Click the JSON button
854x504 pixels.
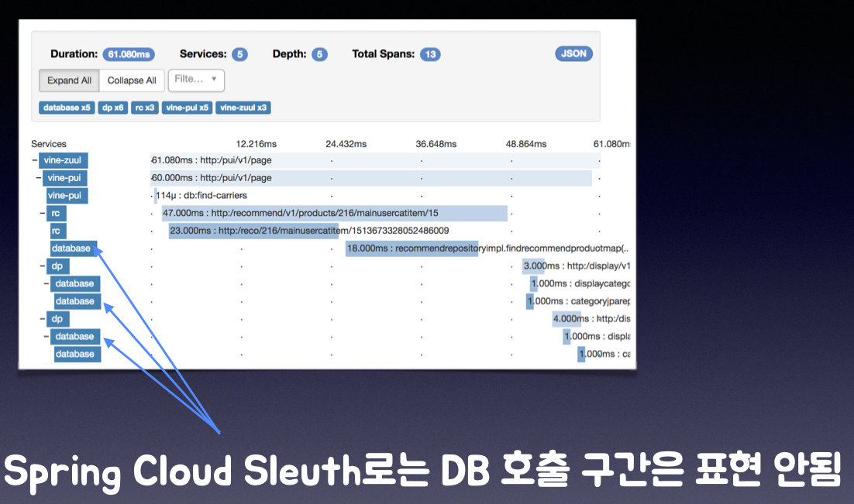coord(573,54)
